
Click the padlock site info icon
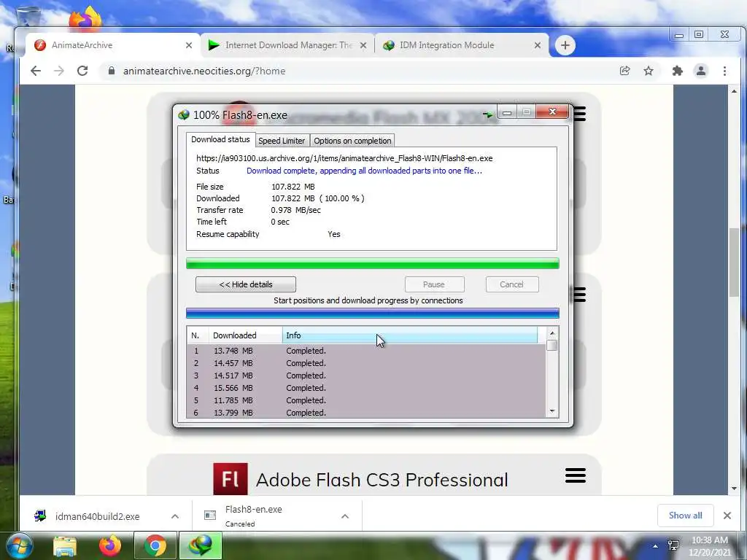(112, 71)
